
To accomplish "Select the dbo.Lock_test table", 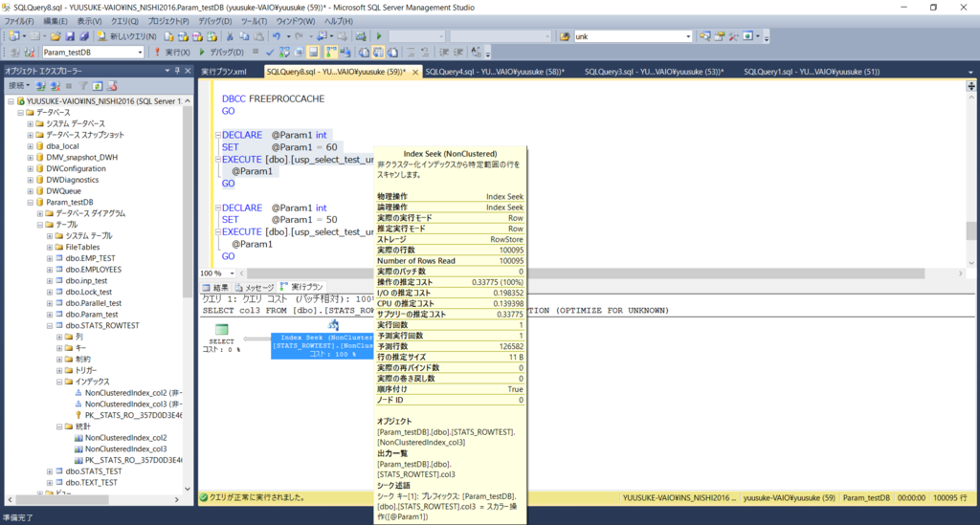I will (89, 293).
